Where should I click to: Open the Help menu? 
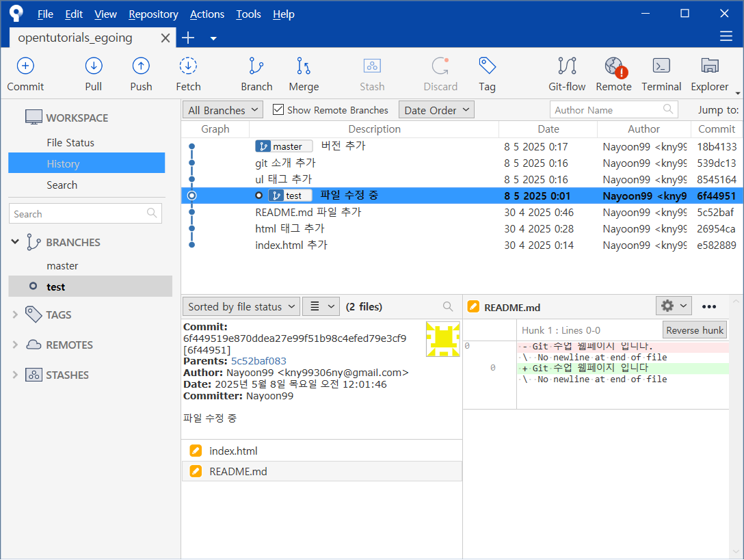[x=284, y=14]
